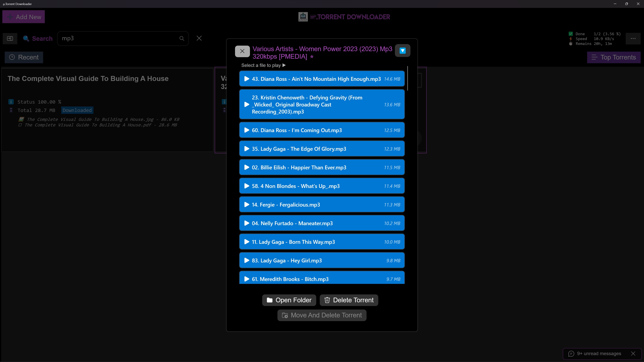
Task: Toggle the sidebar panel icon
Action: [10, 38]
